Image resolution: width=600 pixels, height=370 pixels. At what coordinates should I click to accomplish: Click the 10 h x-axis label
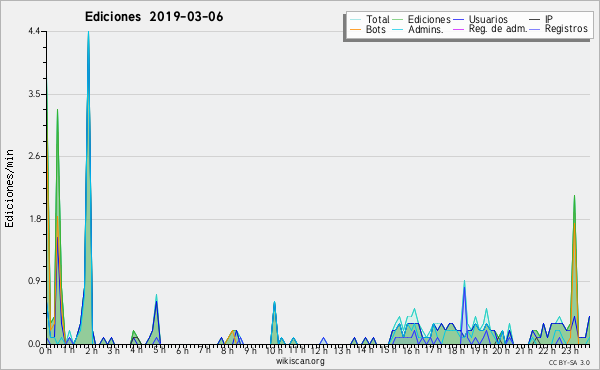[x=275, y=350]
